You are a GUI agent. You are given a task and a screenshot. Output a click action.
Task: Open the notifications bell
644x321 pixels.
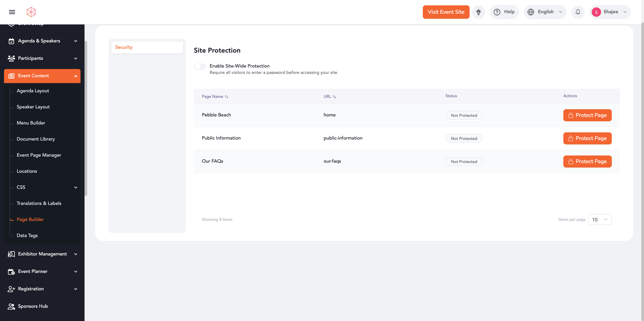[578, 12]
